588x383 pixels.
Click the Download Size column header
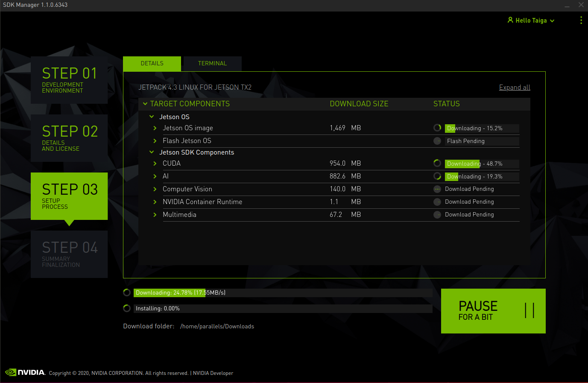[359, 104]
